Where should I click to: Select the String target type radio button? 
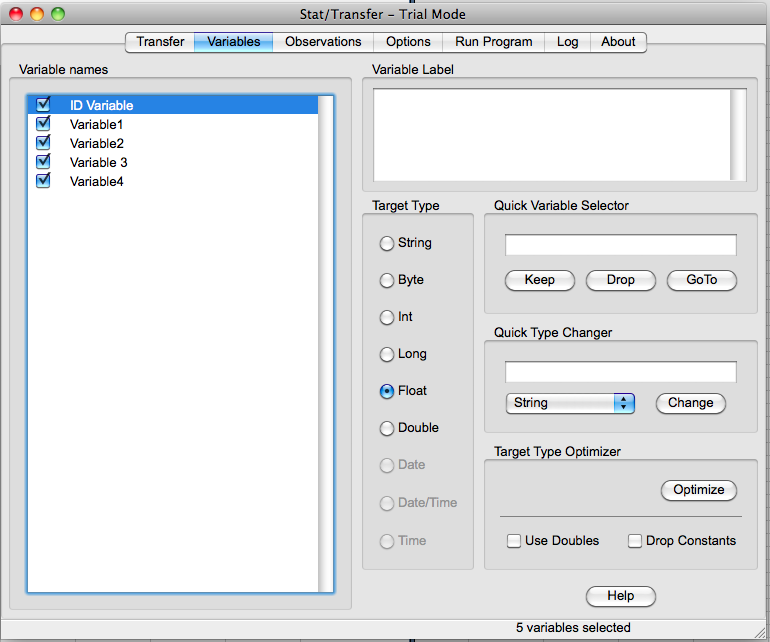pos(387,243)
